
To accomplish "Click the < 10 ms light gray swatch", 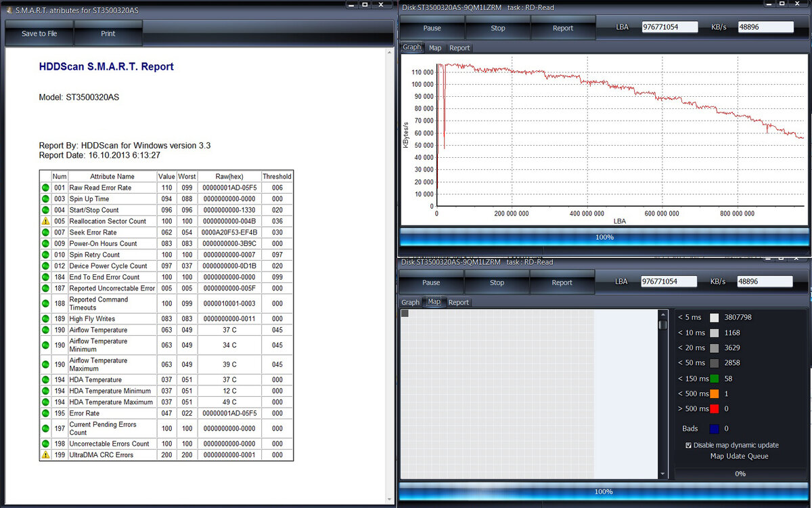I will click(714, 333).
